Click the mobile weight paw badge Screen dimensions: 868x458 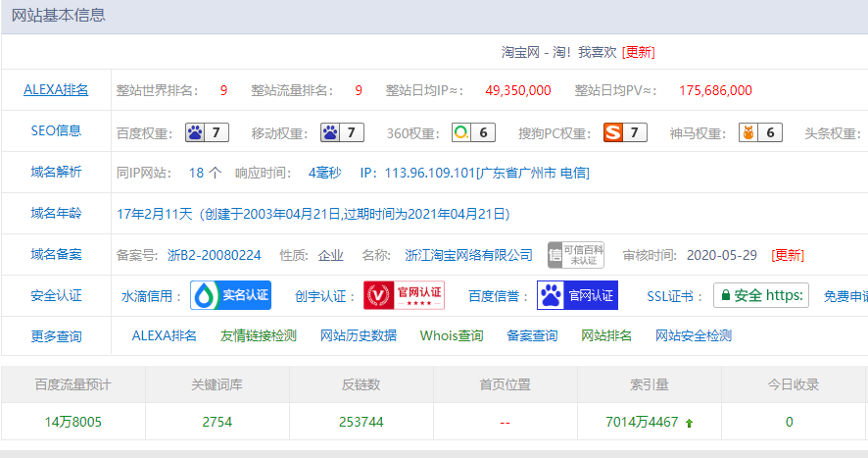click(x=342, y=132)
